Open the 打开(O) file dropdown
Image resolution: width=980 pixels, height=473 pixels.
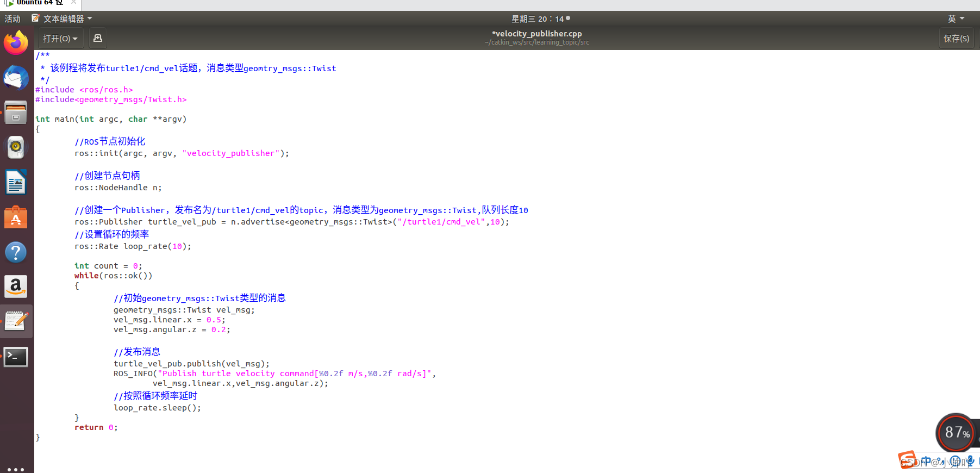[x=60, y=39]
